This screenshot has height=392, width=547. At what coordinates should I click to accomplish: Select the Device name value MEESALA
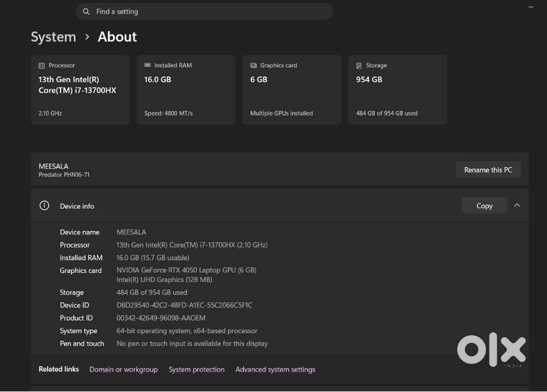pyautogui.click(x=131, y=232)
